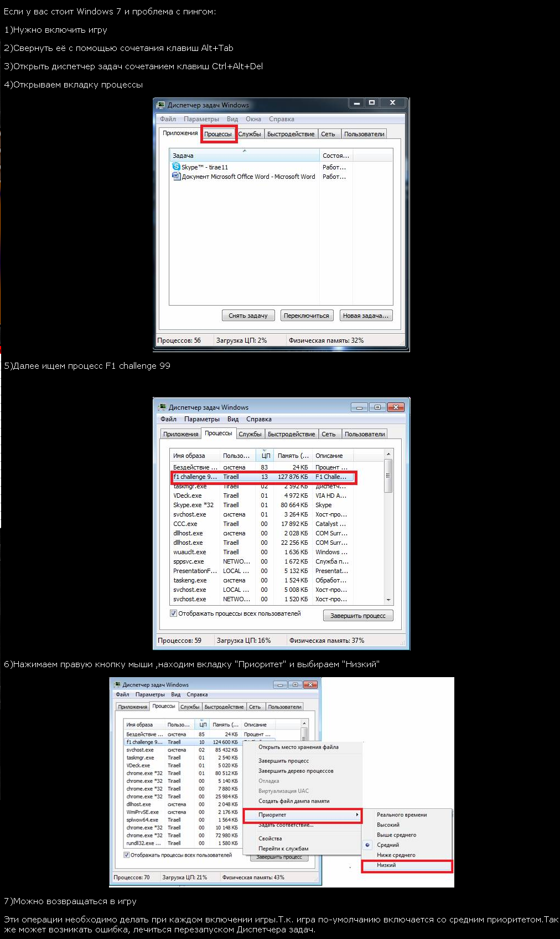Click the scroll-down arrow in the 59-process list
Viewport: 560px width, 939px height.
(x=388, y=600)
